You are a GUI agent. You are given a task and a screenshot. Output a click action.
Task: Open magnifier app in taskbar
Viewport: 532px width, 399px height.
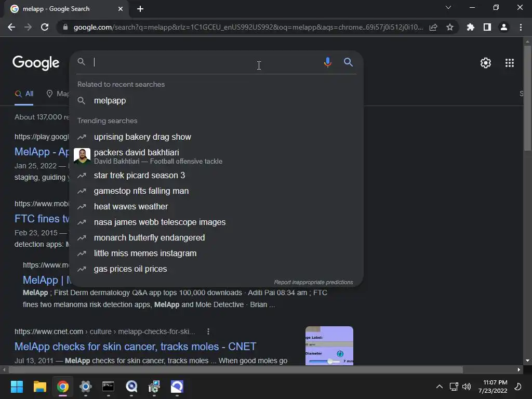pos(131,387)
